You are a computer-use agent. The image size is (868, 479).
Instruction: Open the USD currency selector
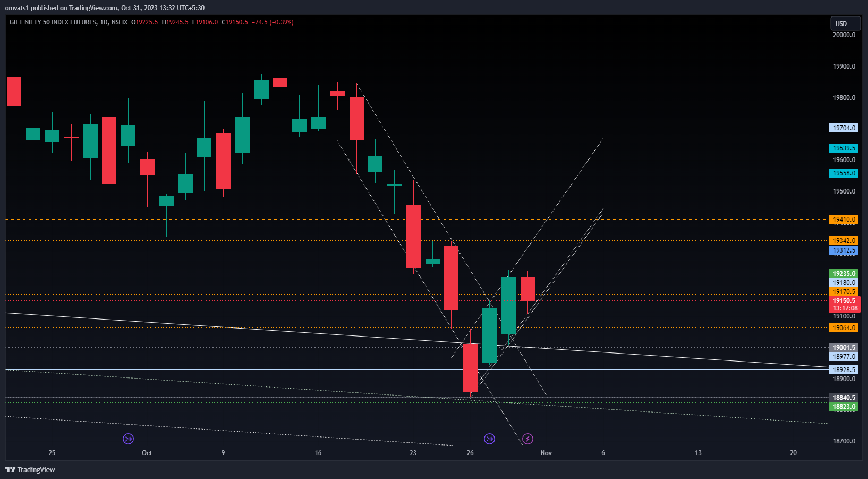point(845,23)
